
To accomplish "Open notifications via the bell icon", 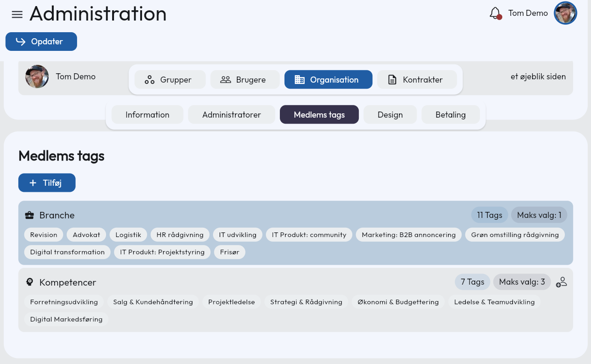I will point(495,13).
